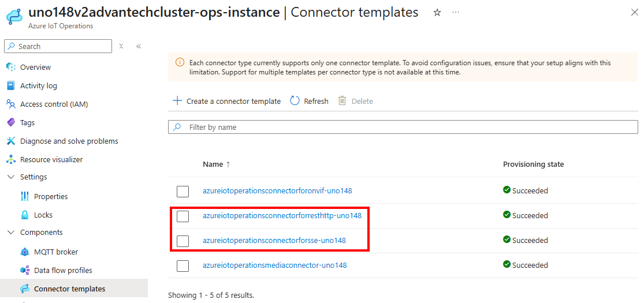Viewport: 644px width, 303px height.
Task: Open MQTT broker menu item
Action: click(55, 252)
